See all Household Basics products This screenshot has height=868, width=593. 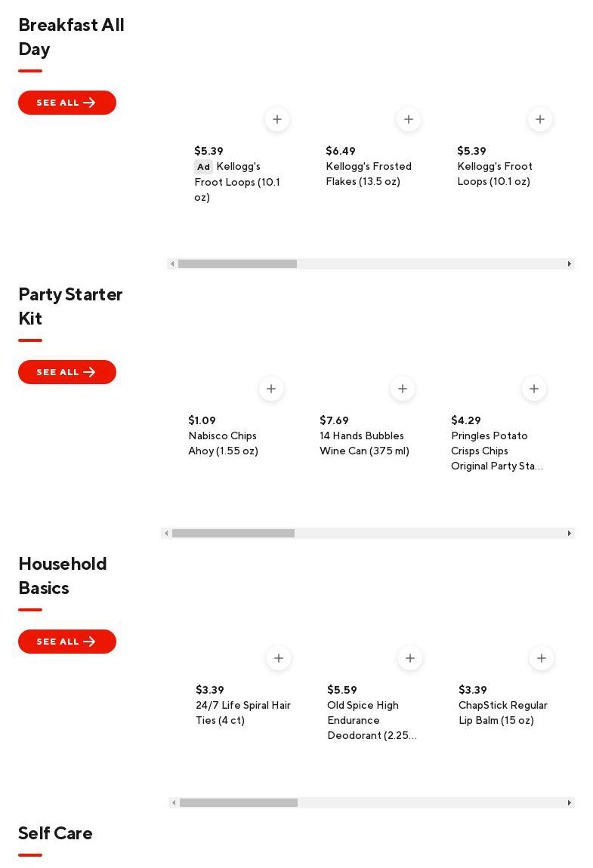click(67, 642)
